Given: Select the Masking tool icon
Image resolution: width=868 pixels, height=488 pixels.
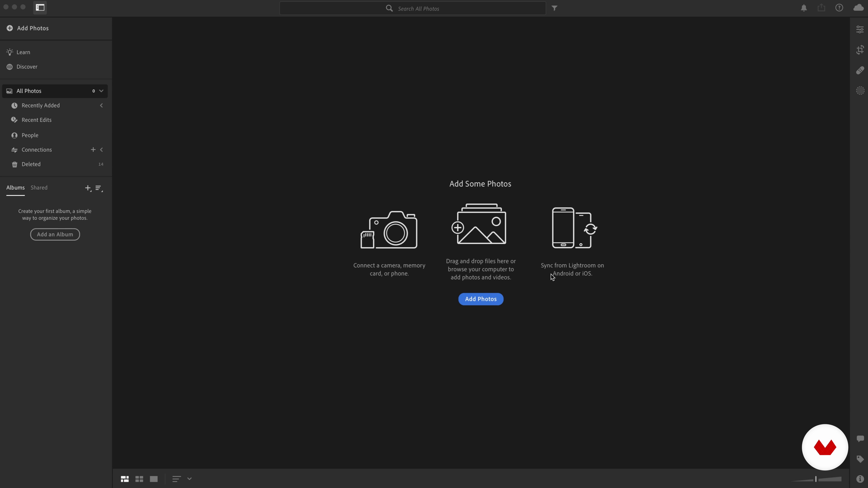Looking at the screenshot, I should point(860,91).
